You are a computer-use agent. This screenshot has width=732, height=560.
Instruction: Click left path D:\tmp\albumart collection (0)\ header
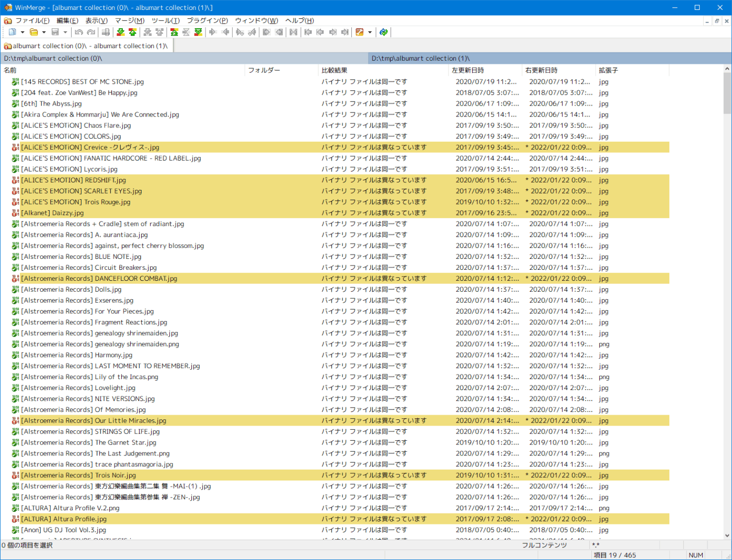(184, 59)
